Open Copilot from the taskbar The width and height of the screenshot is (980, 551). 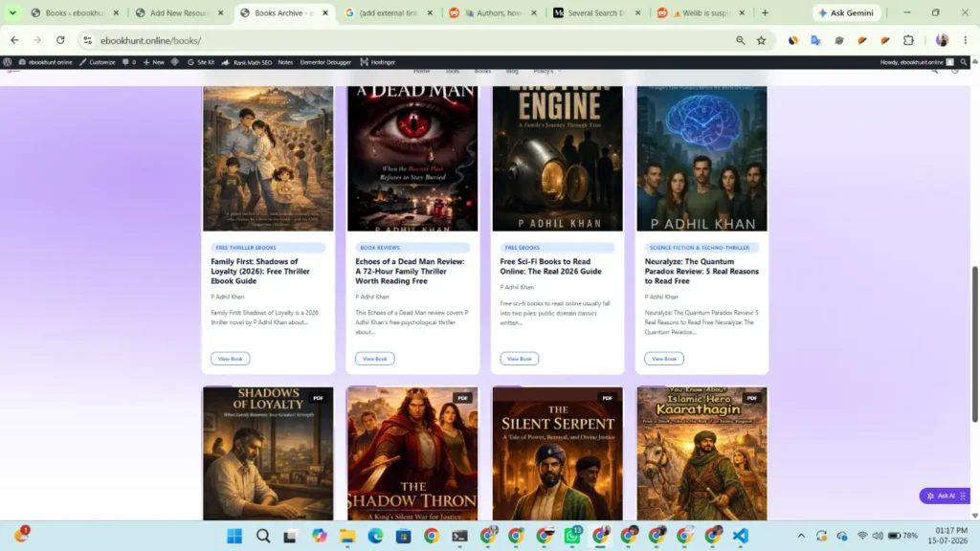point(320,536)
